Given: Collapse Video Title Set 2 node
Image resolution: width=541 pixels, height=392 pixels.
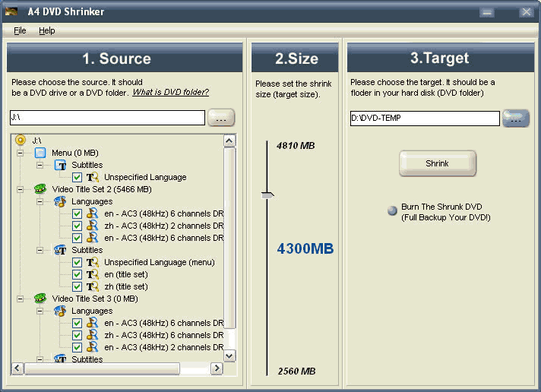Looking at the screenshot, I should pyautogui.click(x=20, y=189).
